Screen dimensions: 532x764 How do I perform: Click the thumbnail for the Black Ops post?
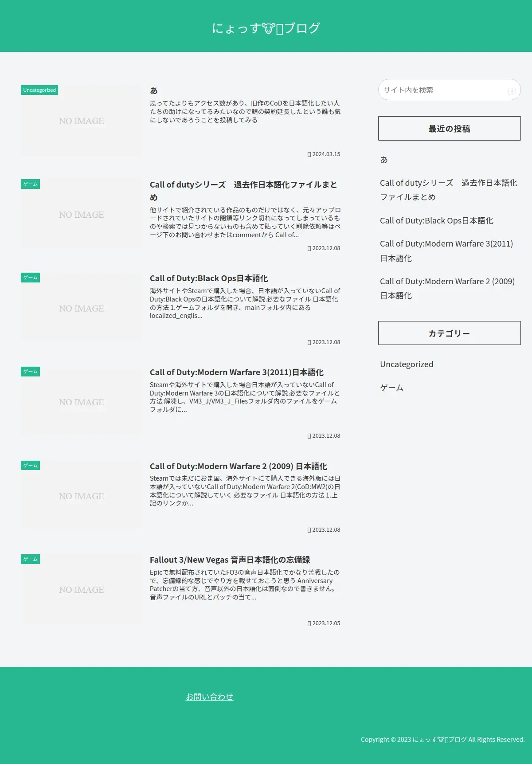82,308
